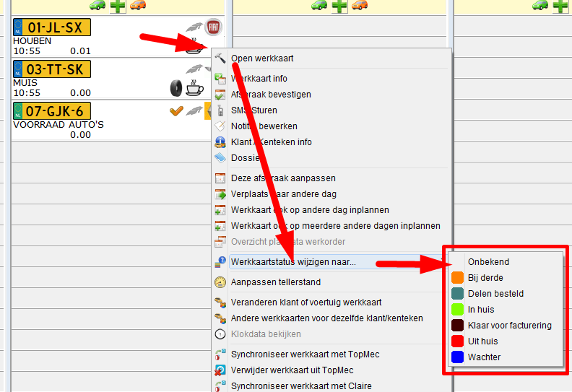Click the speedometer icon beside Aanpassen tellerstand
Screen dimensions: 572x392
click(x=220, y=282)
